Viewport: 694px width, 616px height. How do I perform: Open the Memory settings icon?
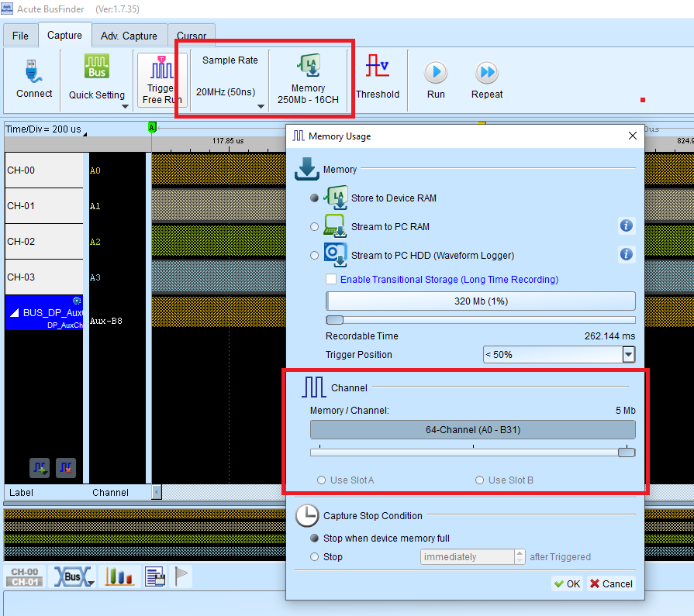pos(309,66)
